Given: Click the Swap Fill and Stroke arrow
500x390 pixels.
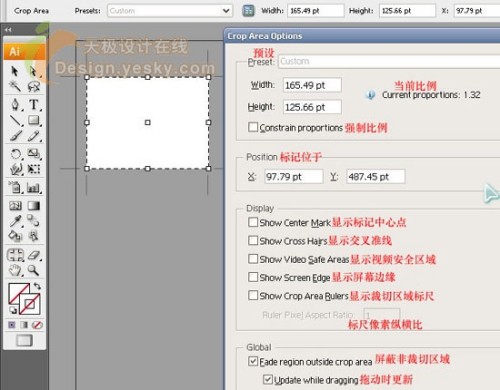Looking at the screenshot, I should coord(37,286).
